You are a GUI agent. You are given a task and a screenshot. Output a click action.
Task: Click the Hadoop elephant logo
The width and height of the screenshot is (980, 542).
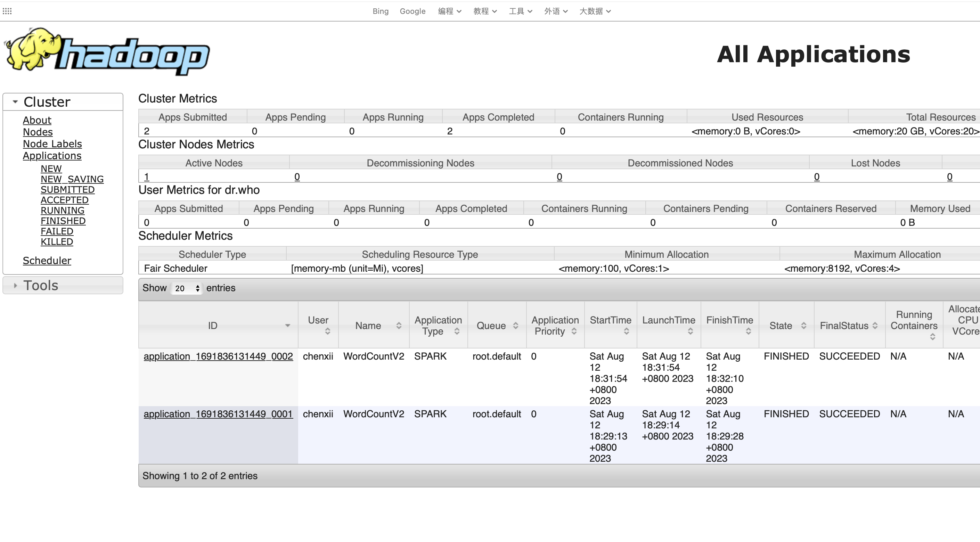[x=107, y=51]
